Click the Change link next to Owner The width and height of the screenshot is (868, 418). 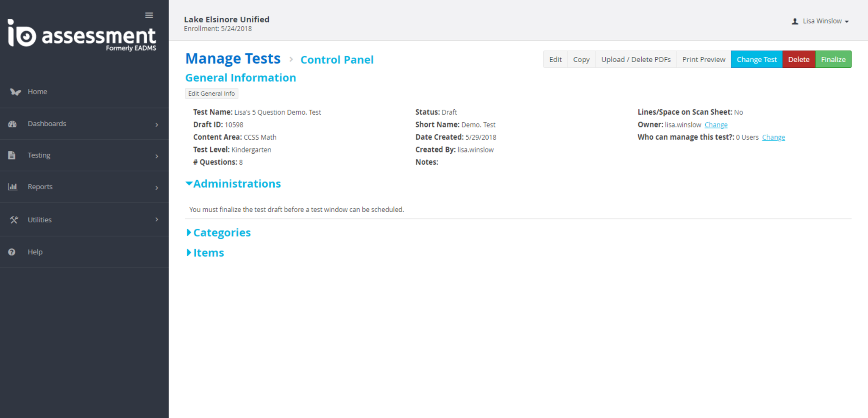(x=716, y=125)
